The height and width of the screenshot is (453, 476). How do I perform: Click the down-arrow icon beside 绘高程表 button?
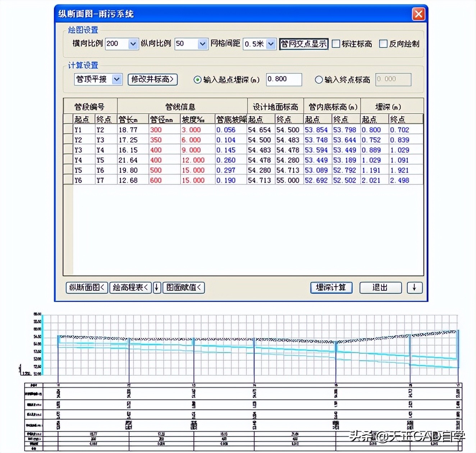point(157,288)
